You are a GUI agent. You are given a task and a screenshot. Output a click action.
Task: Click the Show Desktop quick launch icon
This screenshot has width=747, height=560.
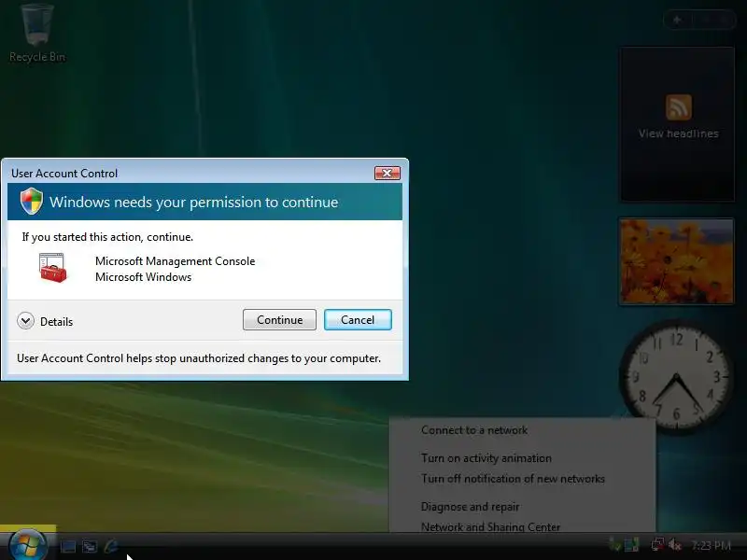pos(68,546)
